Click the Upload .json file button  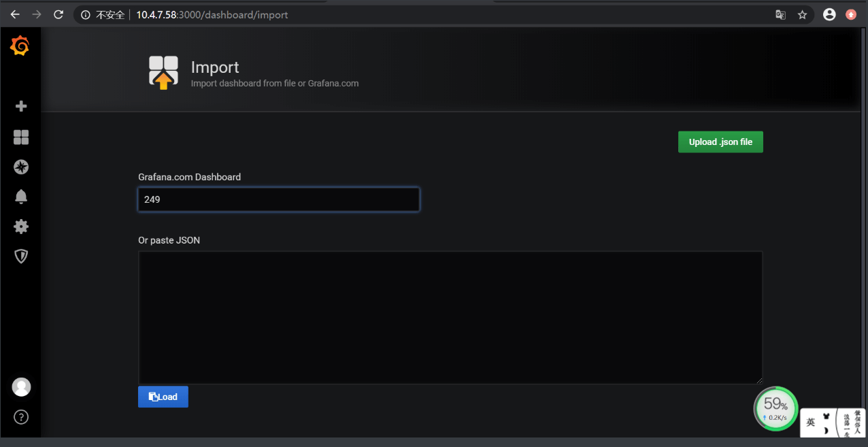coord(720,142)
